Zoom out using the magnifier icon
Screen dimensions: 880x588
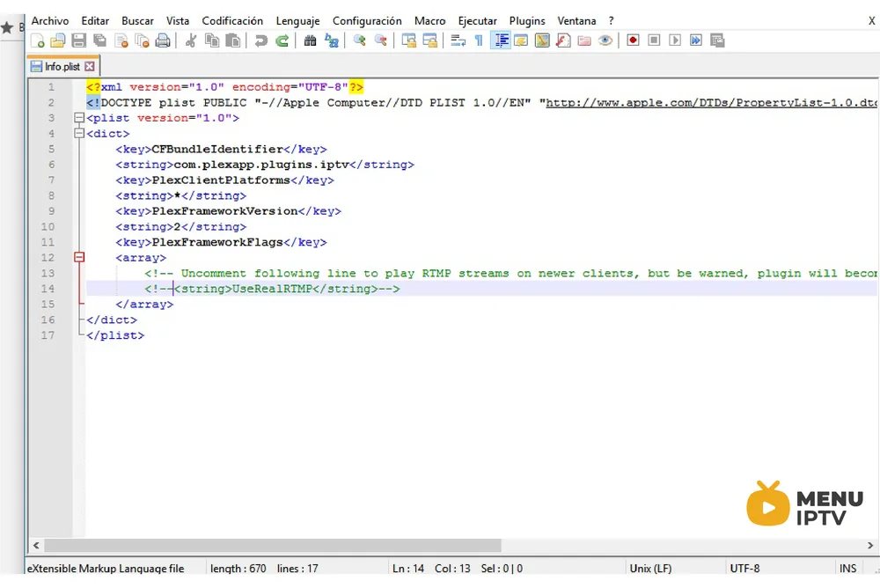tap(380, 40)
